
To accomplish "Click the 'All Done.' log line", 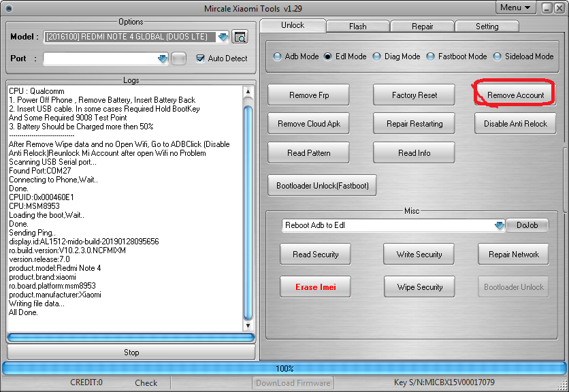I will click(x=23, y=312).
